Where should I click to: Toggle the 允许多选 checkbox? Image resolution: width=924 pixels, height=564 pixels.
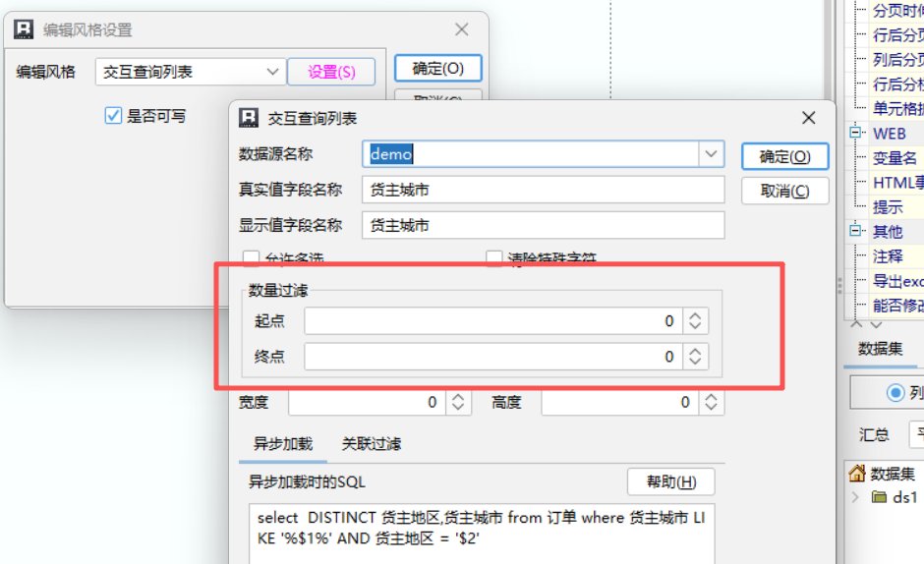pyautogui.click(x=251, y=257)
